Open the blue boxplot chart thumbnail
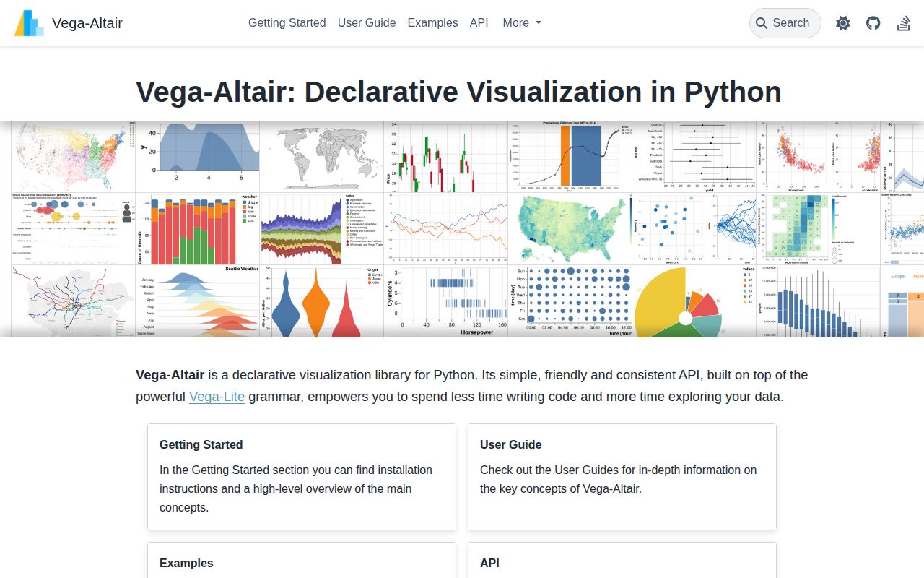The image size is (924, 578). tap(819, 301)
